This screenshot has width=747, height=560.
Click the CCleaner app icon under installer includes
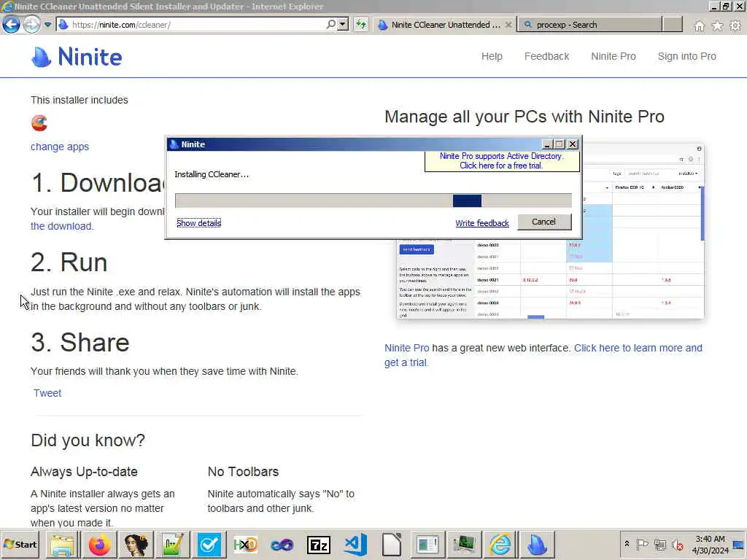pyautogui.click(x=39, y=122)
